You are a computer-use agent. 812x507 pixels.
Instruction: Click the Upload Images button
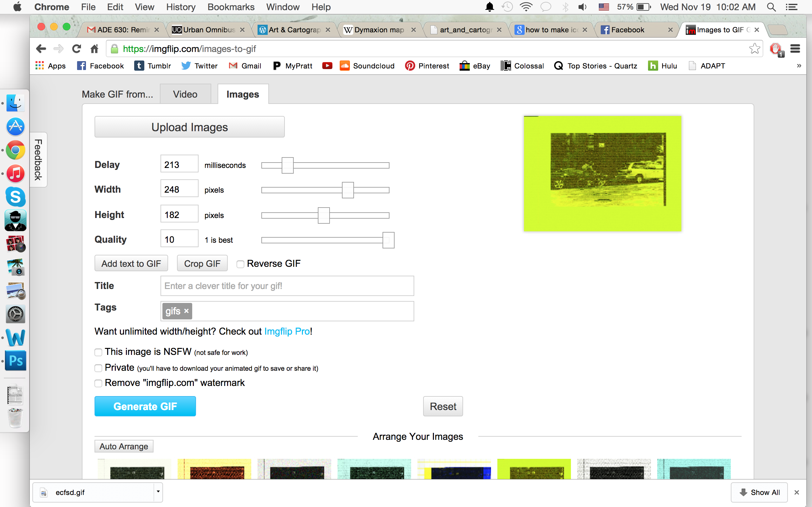(x=189, y=127)
